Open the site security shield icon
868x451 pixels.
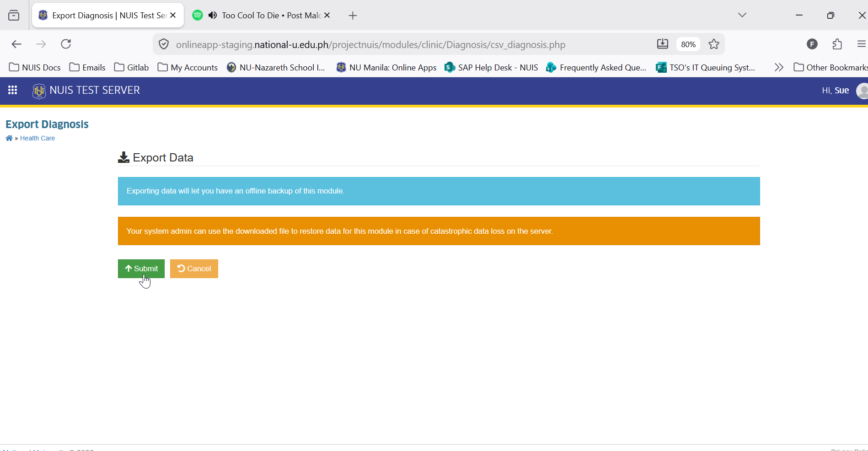coord(164,44)
